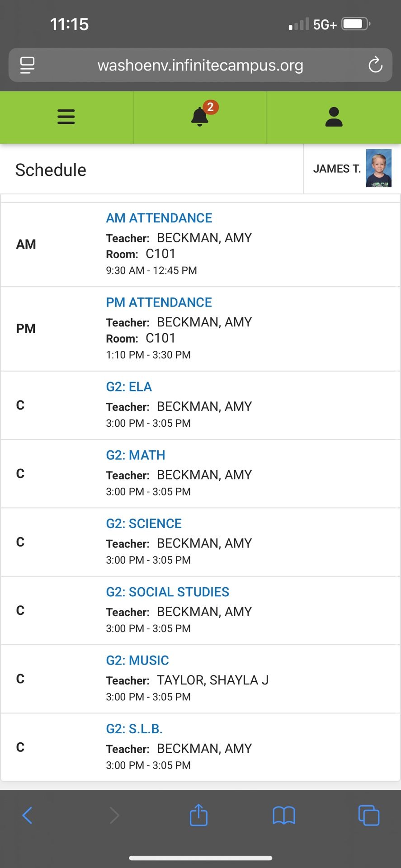Open the hamburger navigation menu

coord(66,117)
